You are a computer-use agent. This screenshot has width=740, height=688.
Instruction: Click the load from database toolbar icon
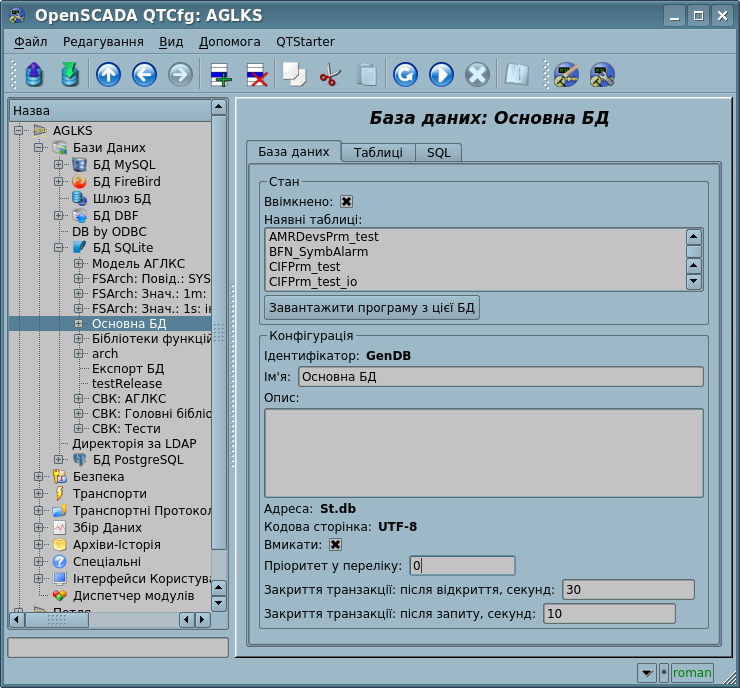click(x=34, y=74)
